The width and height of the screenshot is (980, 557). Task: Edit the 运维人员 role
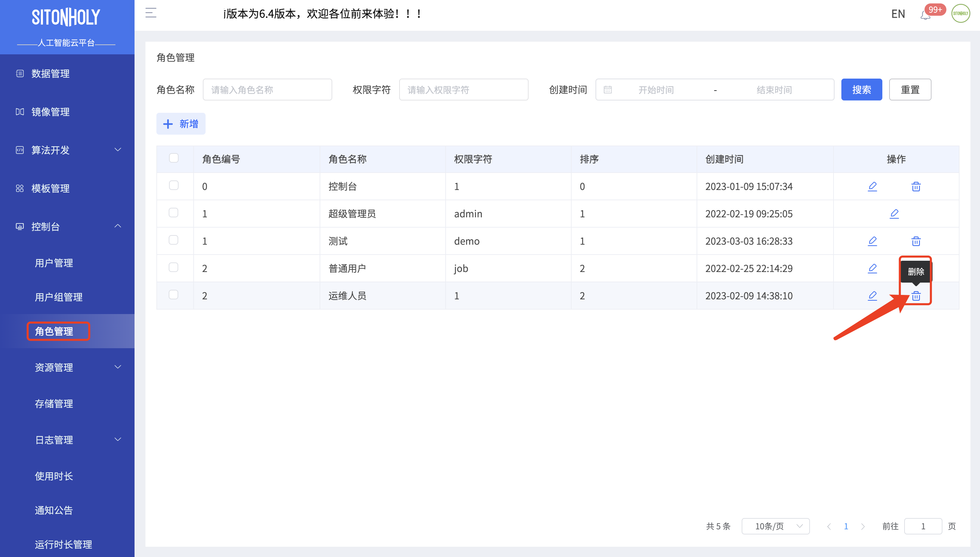point(872,296)
